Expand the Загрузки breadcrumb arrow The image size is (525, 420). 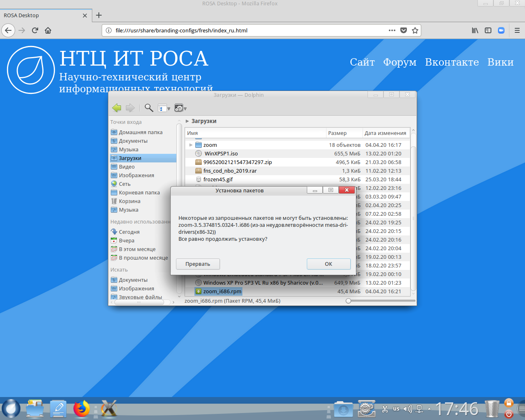coord(187,121)
